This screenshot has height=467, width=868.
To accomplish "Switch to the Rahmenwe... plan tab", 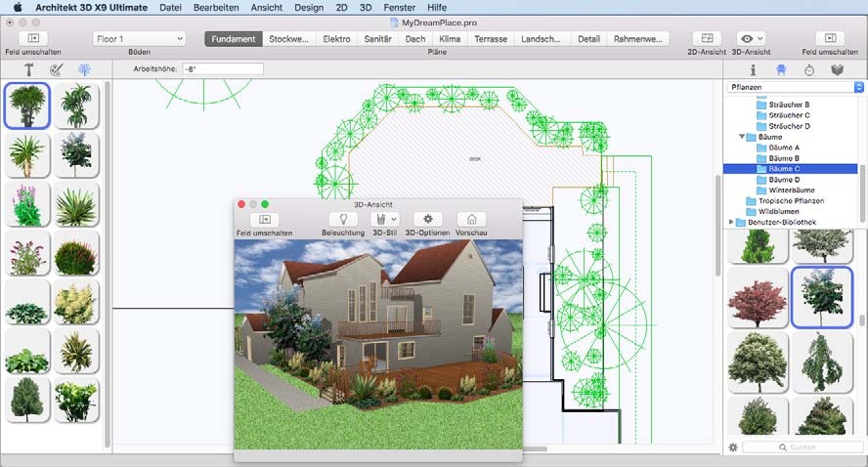I will (638, 39).
